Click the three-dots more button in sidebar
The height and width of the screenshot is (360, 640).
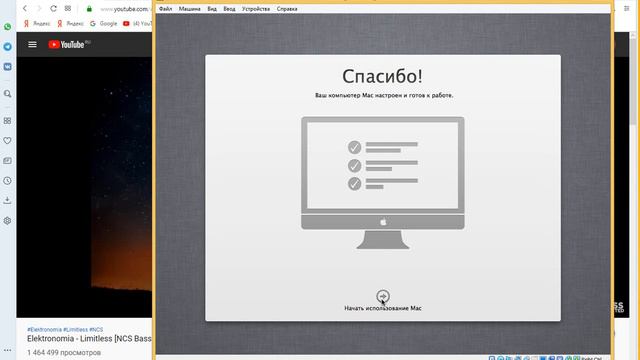7,350
